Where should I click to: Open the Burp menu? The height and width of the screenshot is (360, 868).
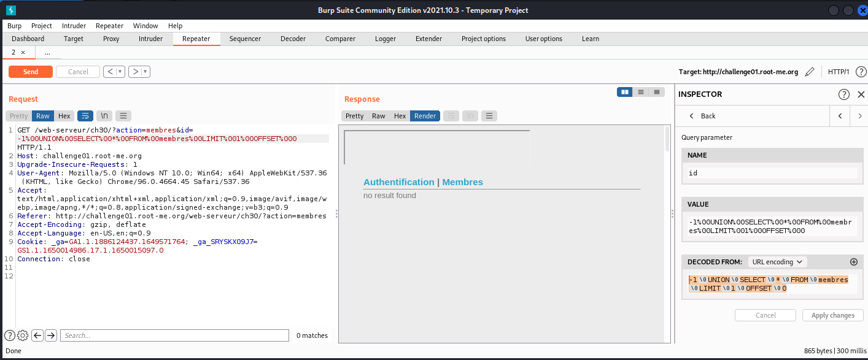tap(14, 26)
